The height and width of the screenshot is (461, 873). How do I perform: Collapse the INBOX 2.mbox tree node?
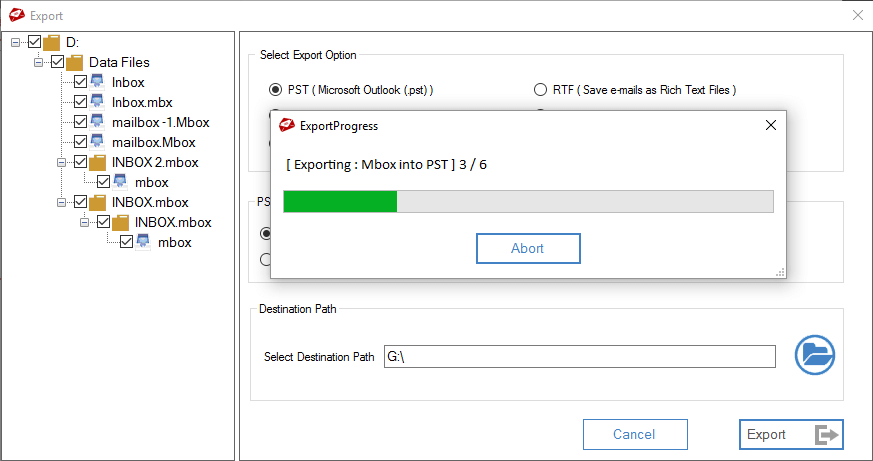61,163
